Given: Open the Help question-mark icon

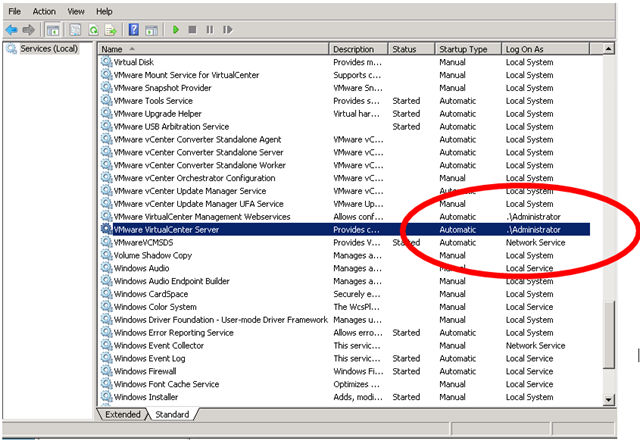Looking at the screenshot, I should [x=133, y=30].
